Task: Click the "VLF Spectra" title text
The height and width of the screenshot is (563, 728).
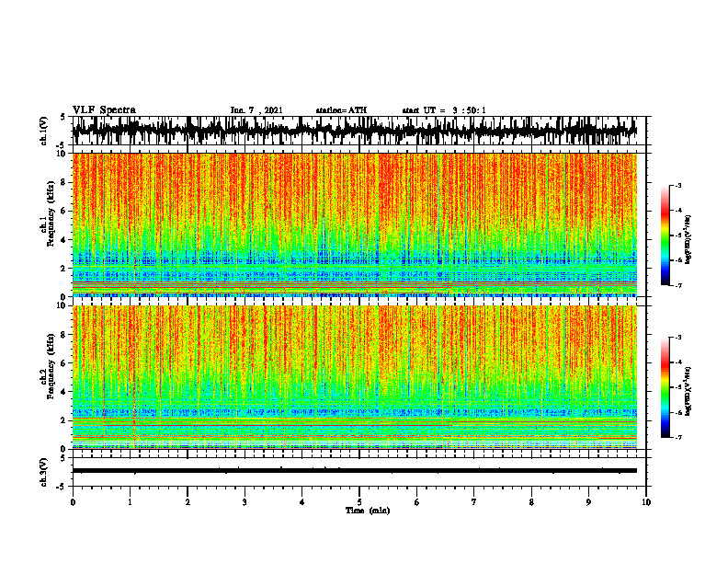Action: pos(104,110)
